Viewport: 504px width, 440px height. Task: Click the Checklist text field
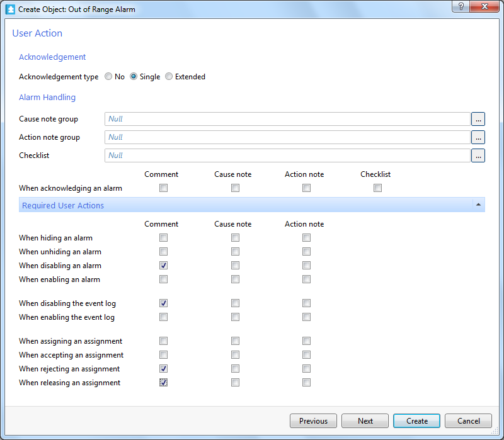coord(287,155)
